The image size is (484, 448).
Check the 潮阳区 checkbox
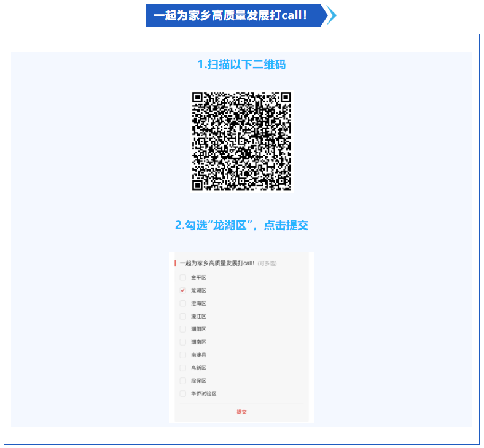coord(183,330)
